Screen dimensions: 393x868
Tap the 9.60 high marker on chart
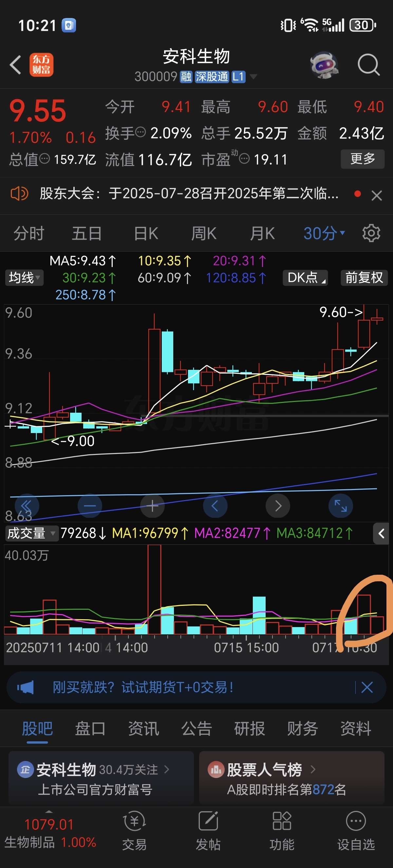click(341, 312)
